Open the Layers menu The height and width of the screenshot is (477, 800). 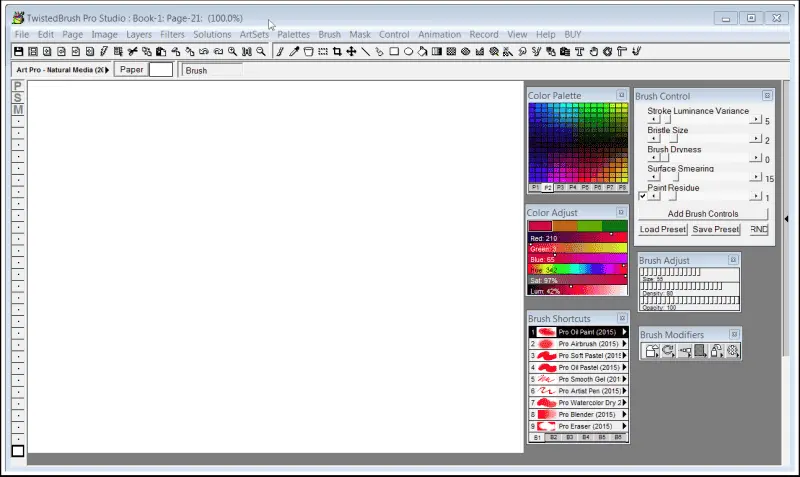point(139,34)
